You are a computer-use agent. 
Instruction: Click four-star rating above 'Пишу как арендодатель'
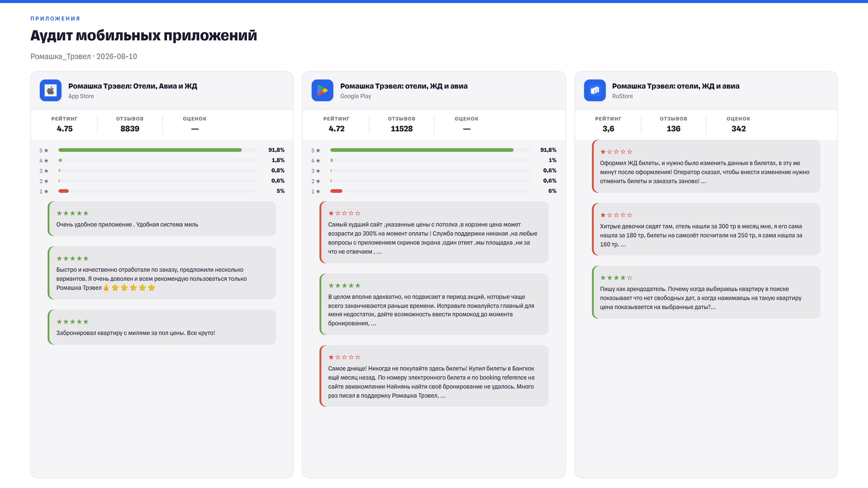pyautogui.click(x=616, y=278)
